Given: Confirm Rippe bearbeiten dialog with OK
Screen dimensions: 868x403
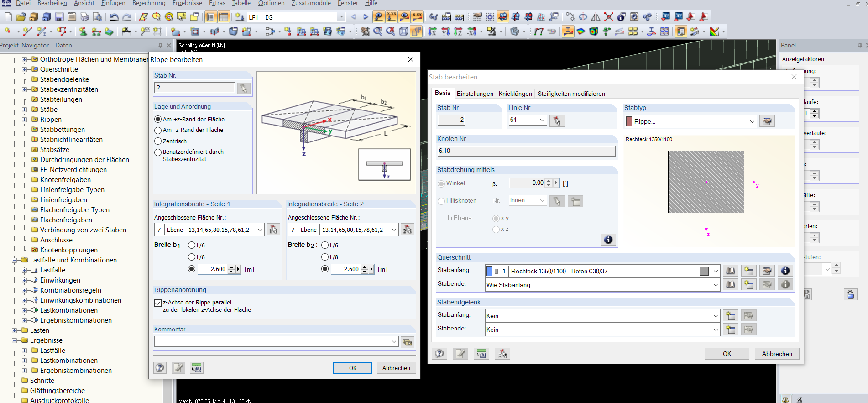Looking at the screenshot, I should [353, 368].
